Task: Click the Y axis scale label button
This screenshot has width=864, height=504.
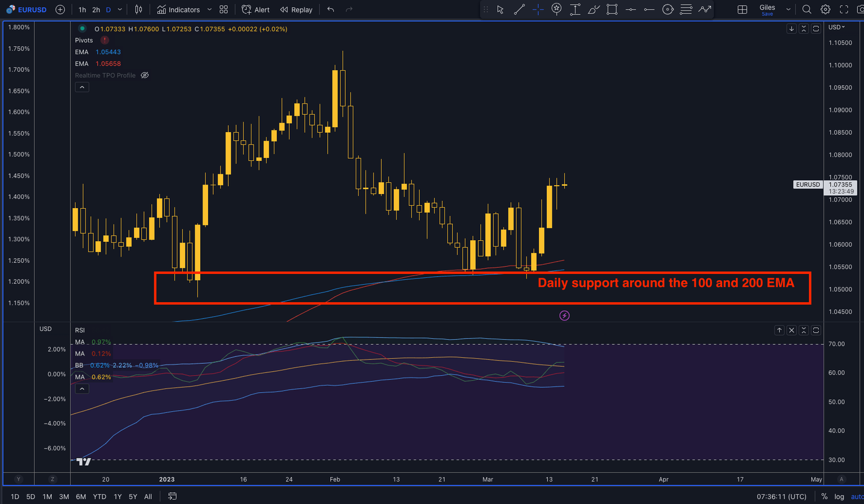Action: 19,479
